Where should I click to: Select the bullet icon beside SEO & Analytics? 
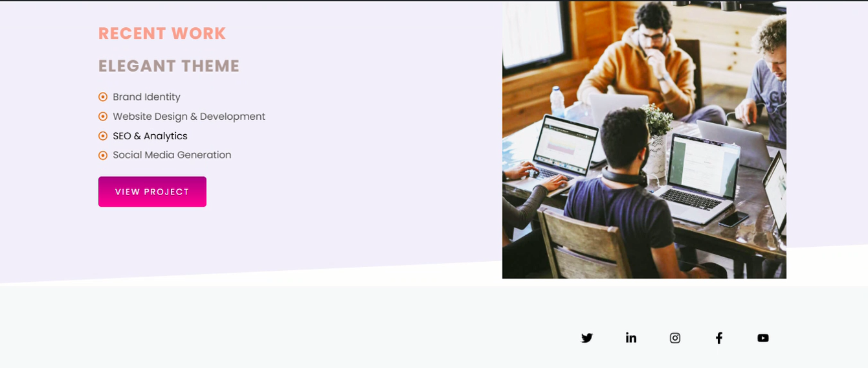[x=103, y=136]
